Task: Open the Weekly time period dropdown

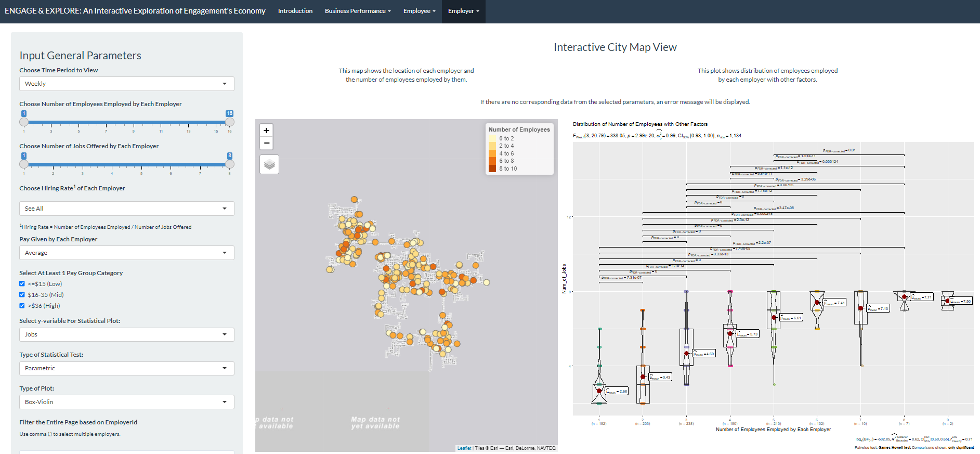Action: 126,84
